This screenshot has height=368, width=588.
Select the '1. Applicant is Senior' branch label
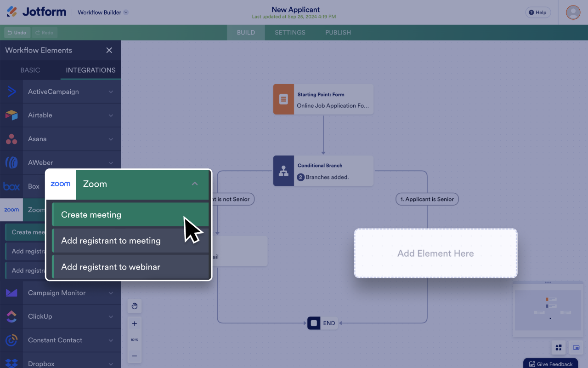pyautogui.click(x=427, y=199)
